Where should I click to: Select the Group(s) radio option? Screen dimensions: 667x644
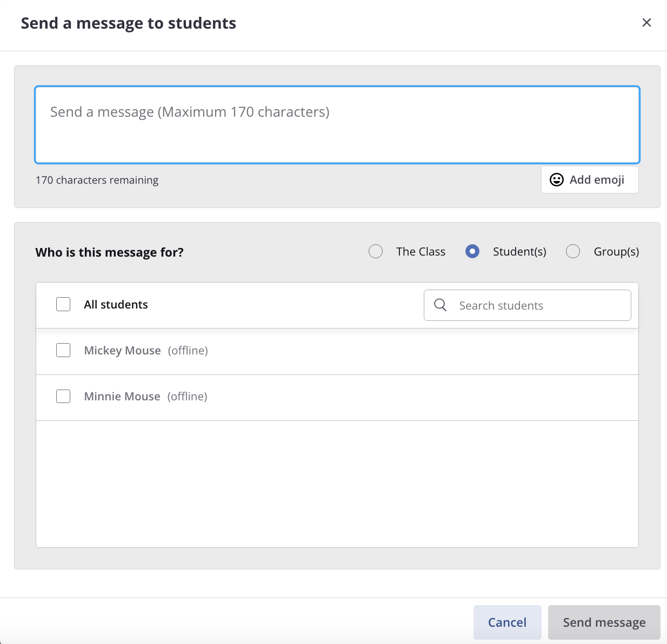(573, 251)
